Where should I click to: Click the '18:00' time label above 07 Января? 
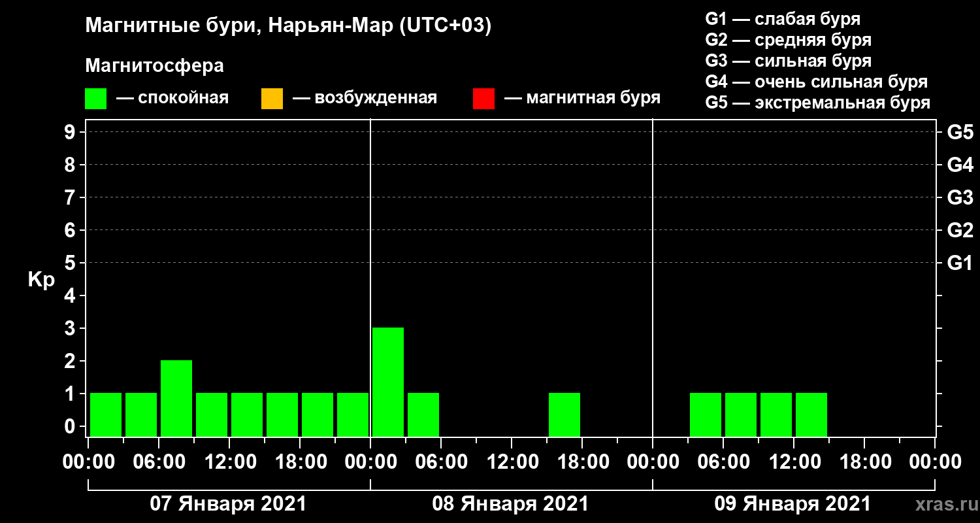pos(300,462)
